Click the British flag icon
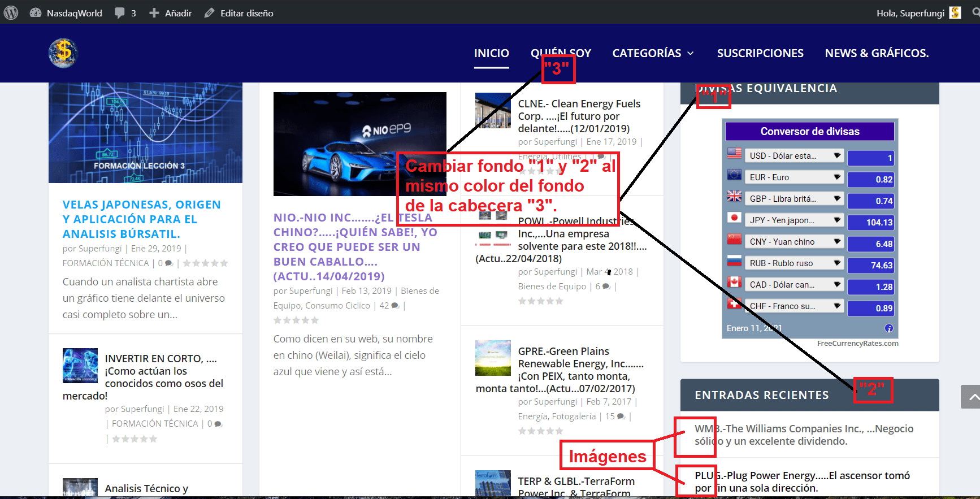 [734, 196]
